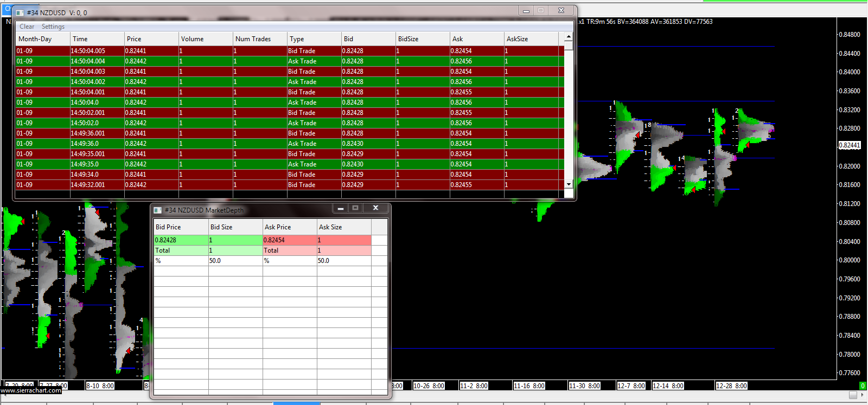Click the Type column header
Image resolution: width=868 pixels, height=405 pixels.
click(315, 39)
